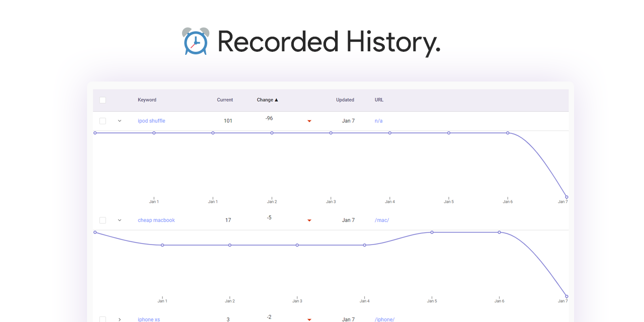644x322 pixels.
Task: Click the alarm clock icon beside Recorded History
Action: [x=195, y=41]
